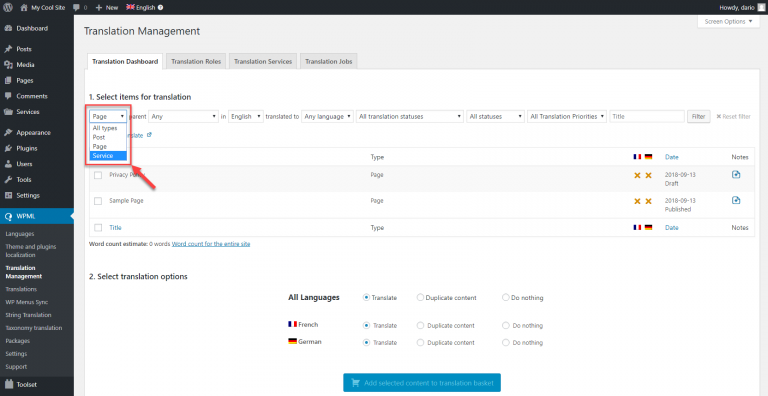The height and width of the screenshot is (396, 768).
Task: Open the source language English dropdown
Action: (246, 117)
